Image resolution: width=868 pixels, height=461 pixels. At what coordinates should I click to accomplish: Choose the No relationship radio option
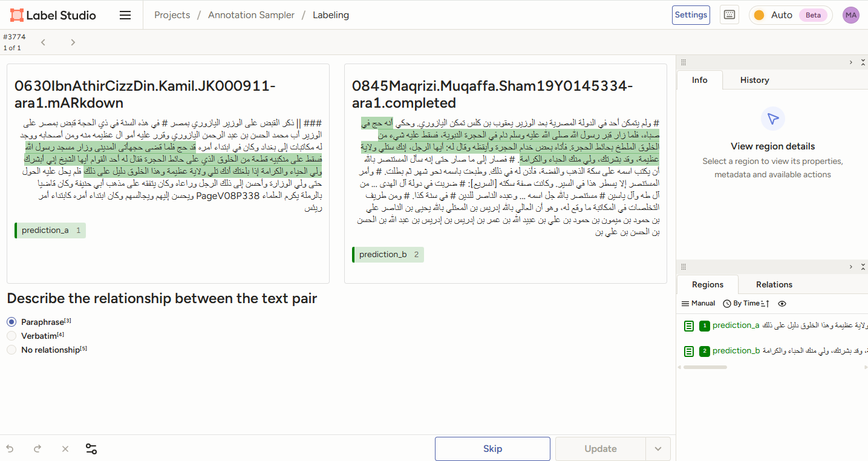tap(11, 350)
